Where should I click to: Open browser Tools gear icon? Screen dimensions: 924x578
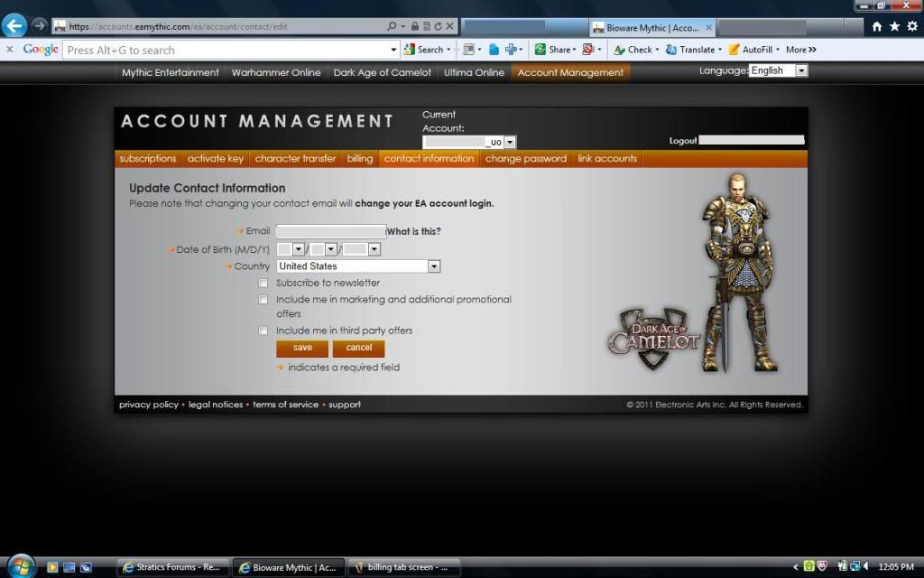[912, 26]
